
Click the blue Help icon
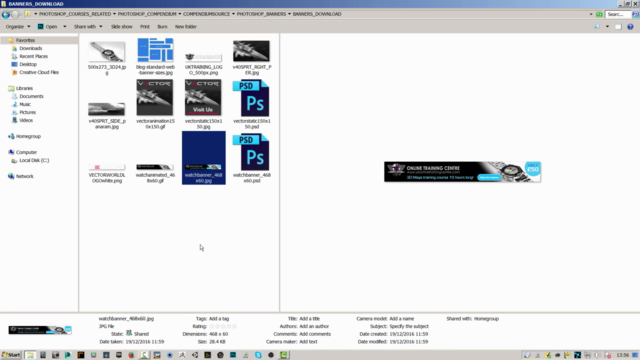(630, 27)
